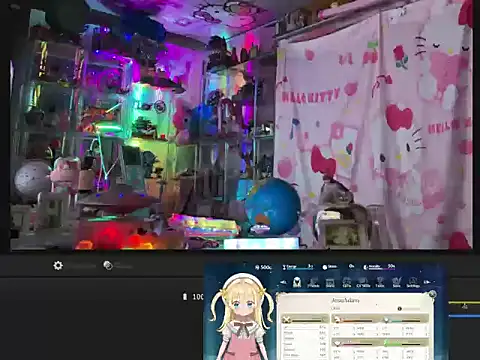Page the game menu tabs right with arrow
Image resolution: width=480 pixels, height=360 pixels.
(x=427, y=282)
